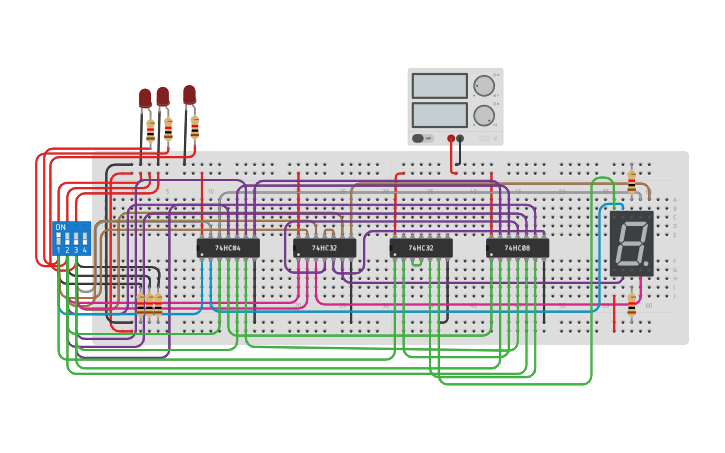Screen dimensions: 725x453
Task: Click the rightmost red LED
Action: point(189,94)
